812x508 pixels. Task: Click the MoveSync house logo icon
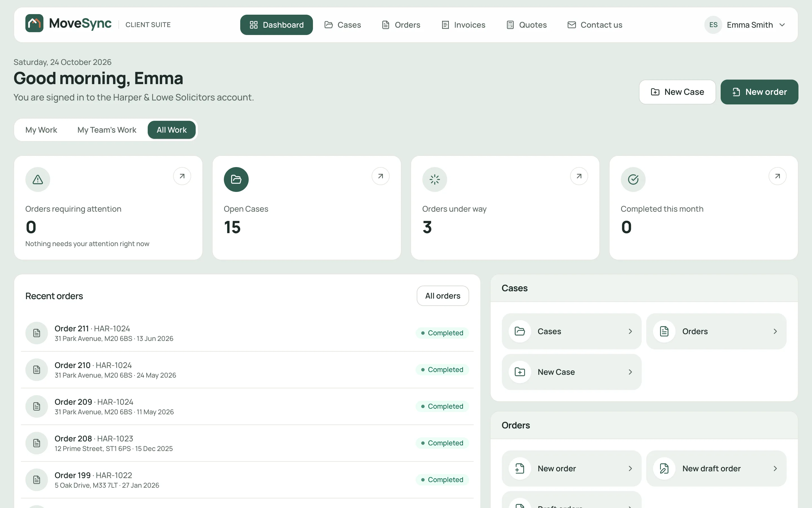[x=34, y=23]
